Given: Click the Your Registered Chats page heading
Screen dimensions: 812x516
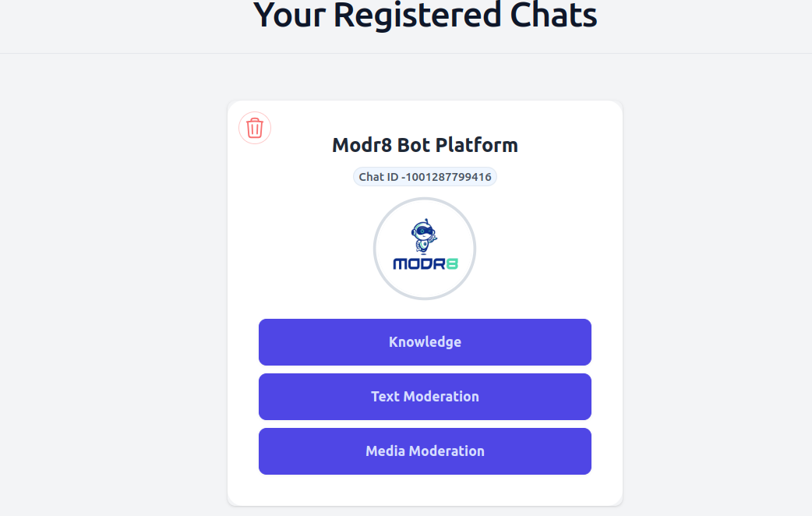Looking at the screenshot, I should 425,14.
